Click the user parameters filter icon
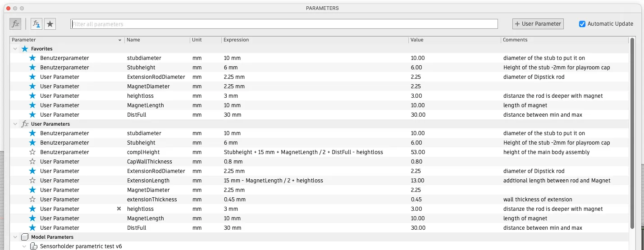This screenshot has width=644, height=250. tap(37, 24)
